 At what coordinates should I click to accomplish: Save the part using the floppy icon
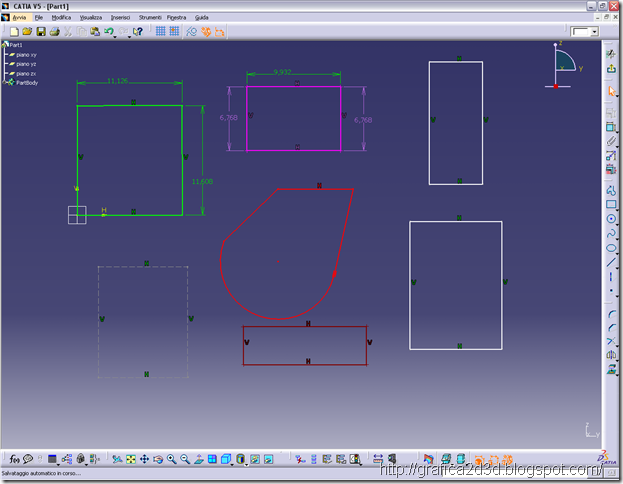(41, 32)
